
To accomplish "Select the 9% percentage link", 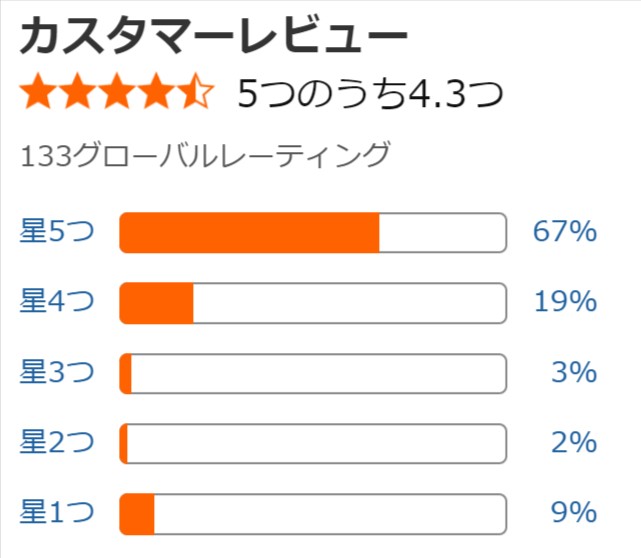I will click(x=574, y=513).
